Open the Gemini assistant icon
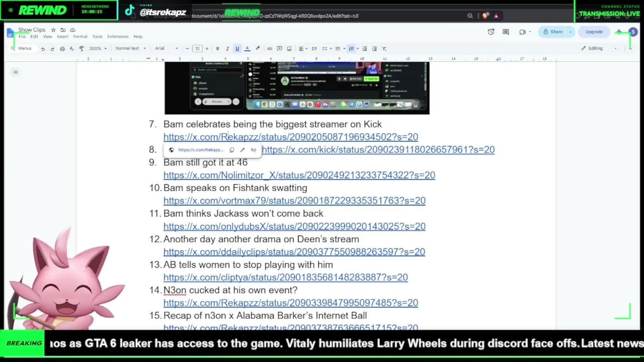The width and height of the screenshot is (644, 362). point(618,32)
